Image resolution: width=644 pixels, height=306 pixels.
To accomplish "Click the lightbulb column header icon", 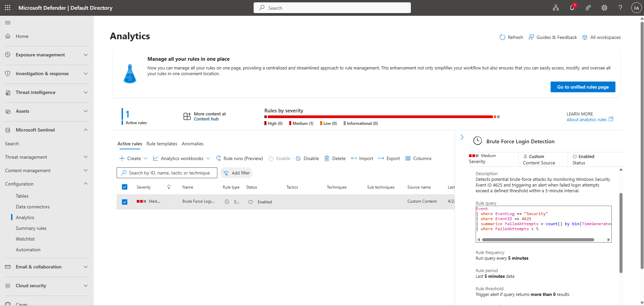I will (169, 187).
